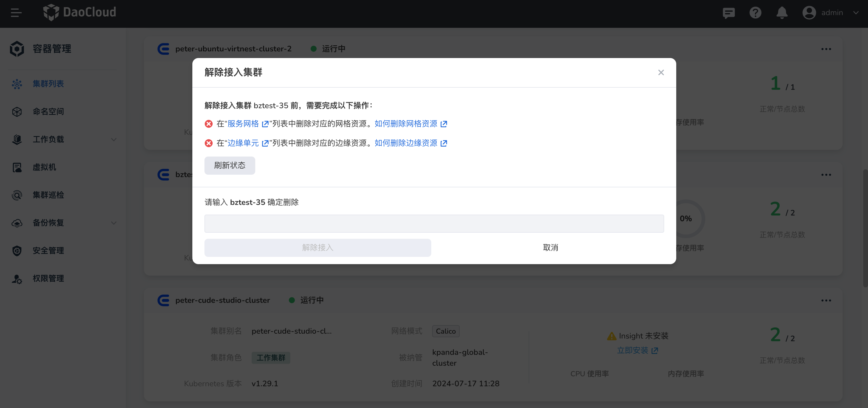Open the 安全管理 sidebar item
Screen dimensions: 868x408
point(48,251)
